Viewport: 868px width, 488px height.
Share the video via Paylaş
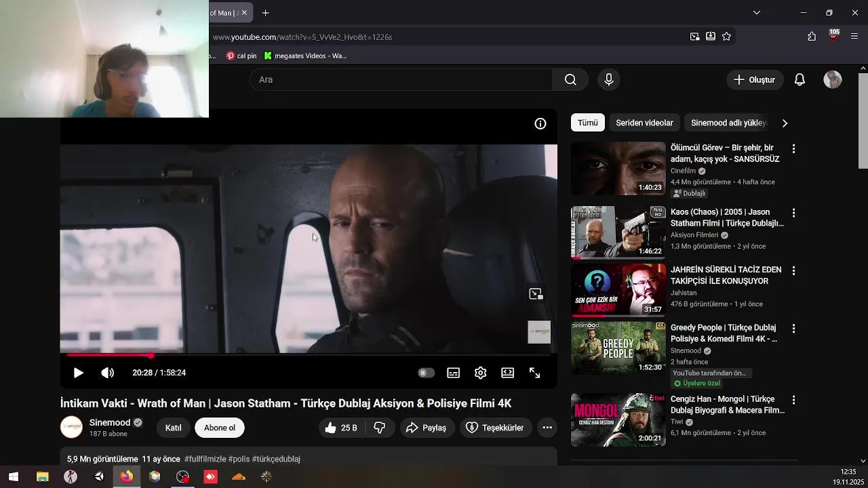(x=427, y=428)
